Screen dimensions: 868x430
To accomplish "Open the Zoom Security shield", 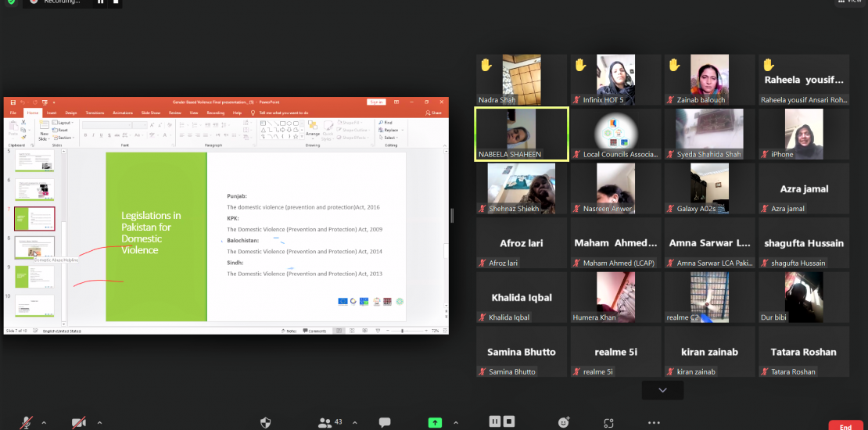I will [266, 423].
